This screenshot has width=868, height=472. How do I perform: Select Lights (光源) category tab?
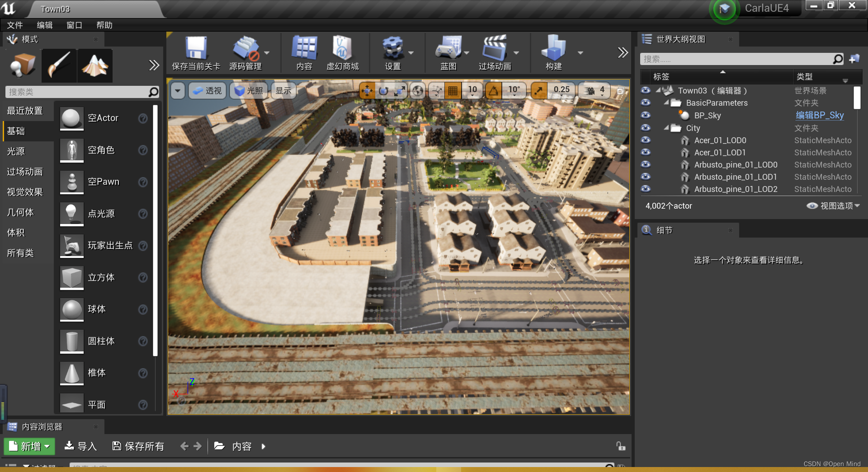pos(28,151)
